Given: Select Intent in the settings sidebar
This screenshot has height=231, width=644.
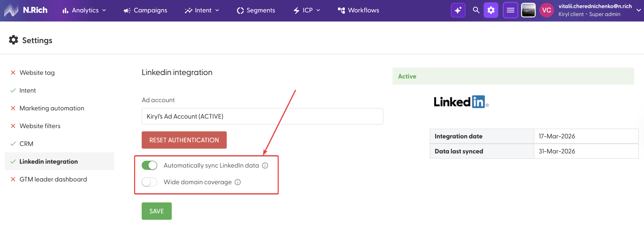Looking at the screenshot, I should point(28,91).
